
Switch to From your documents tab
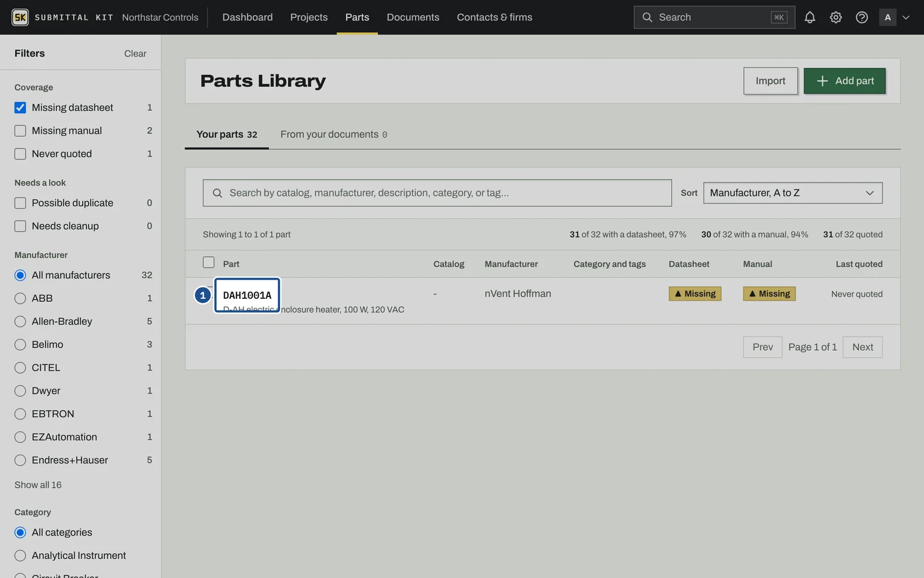point(334,135)
